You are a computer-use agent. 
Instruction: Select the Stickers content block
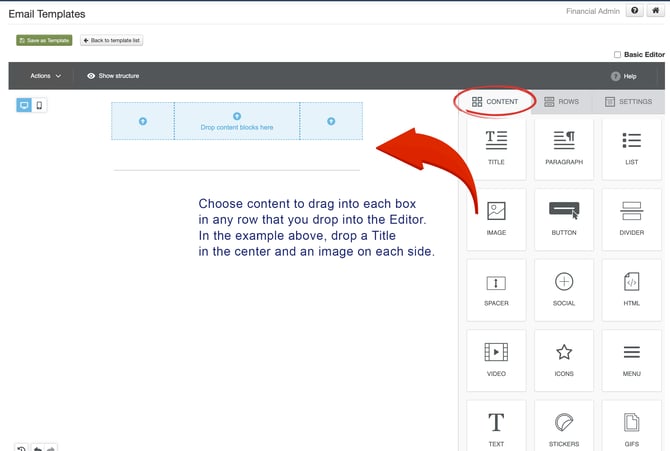click(564, 426)
